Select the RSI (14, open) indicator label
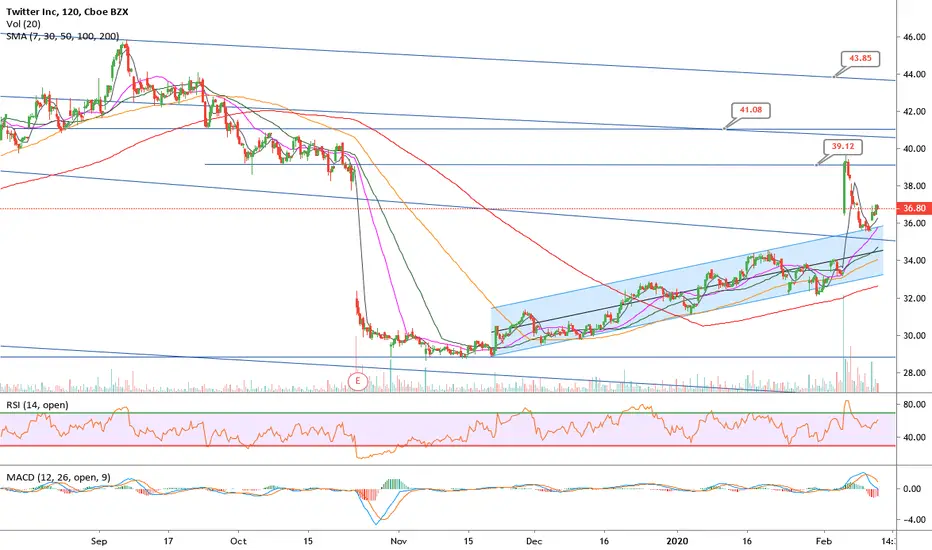Screen dimensions: 932x550 pos(37,405)
